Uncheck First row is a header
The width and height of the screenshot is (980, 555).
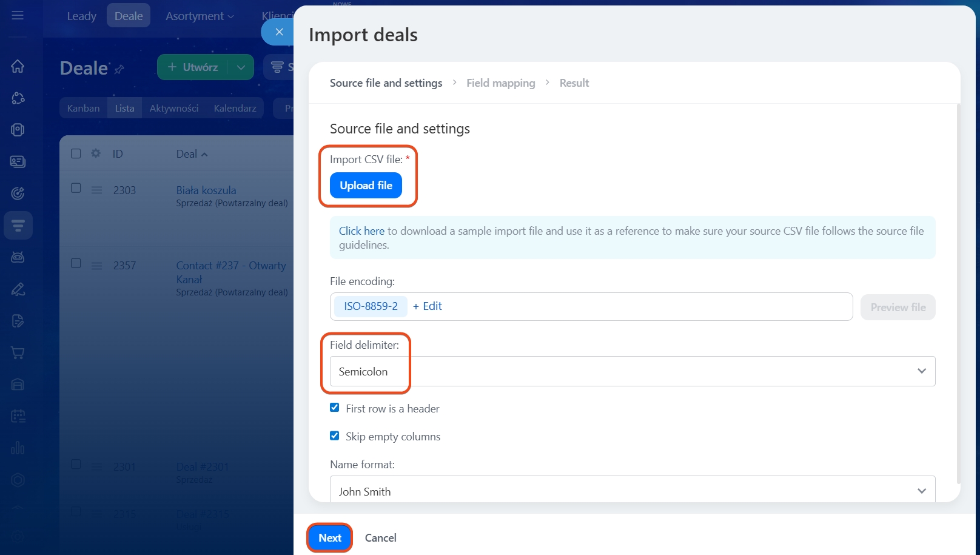335,408
